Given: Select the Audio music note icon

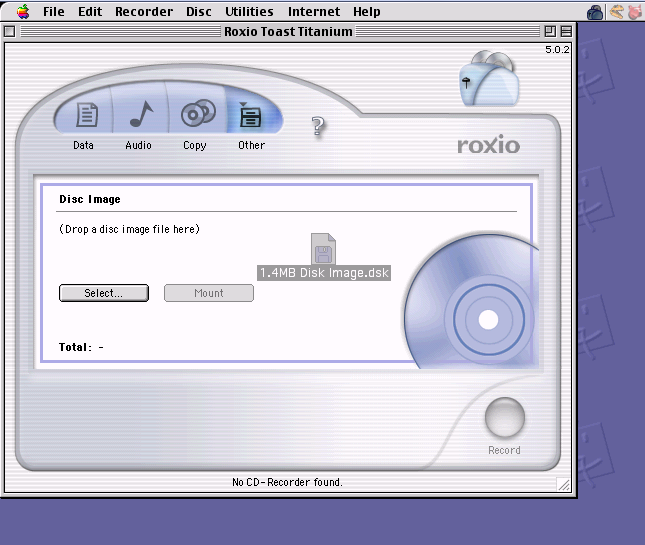Looking at the screenshot, I should tap(141, 114).
